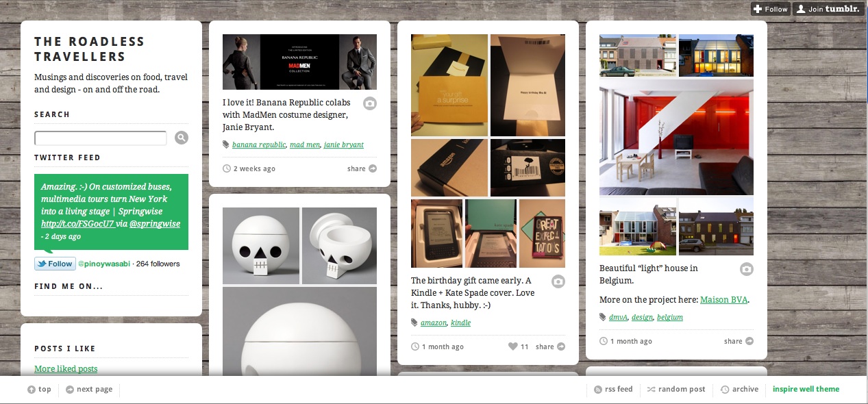Open the More liked posts link
This screenshot has height=404, width=868.
(x=66, y=369)
